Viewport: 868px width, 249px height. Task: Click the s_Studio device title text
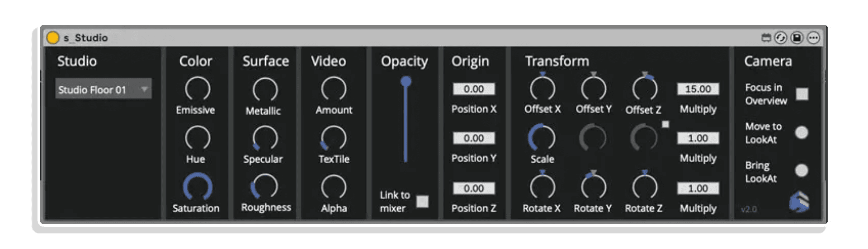86,38
